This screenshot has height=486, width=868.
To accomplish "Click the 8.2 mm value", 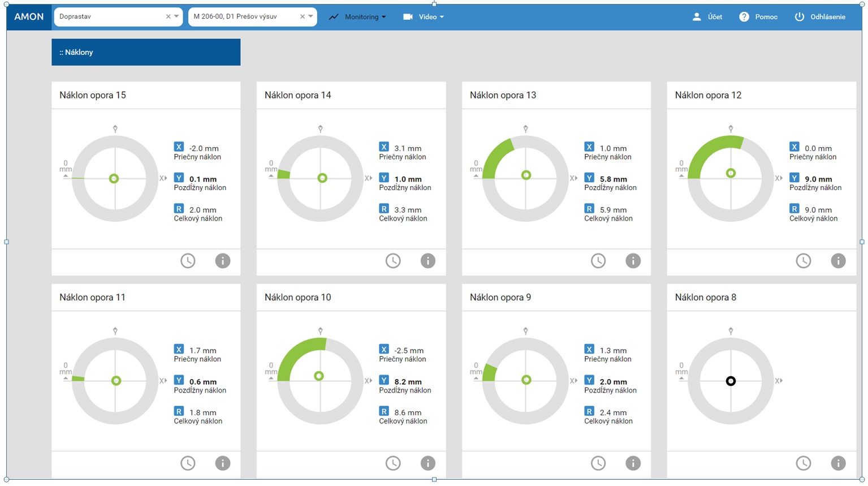I will coord(408,382).
